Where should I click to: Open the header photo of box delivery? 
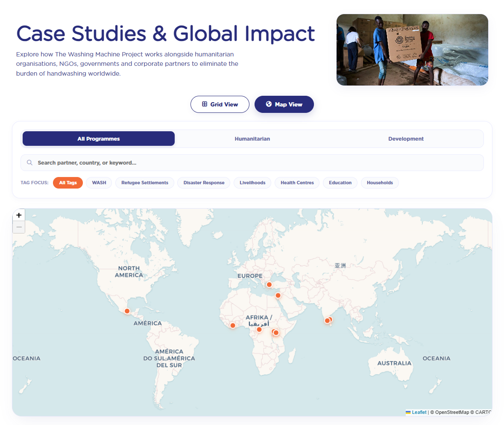point(412,50)
